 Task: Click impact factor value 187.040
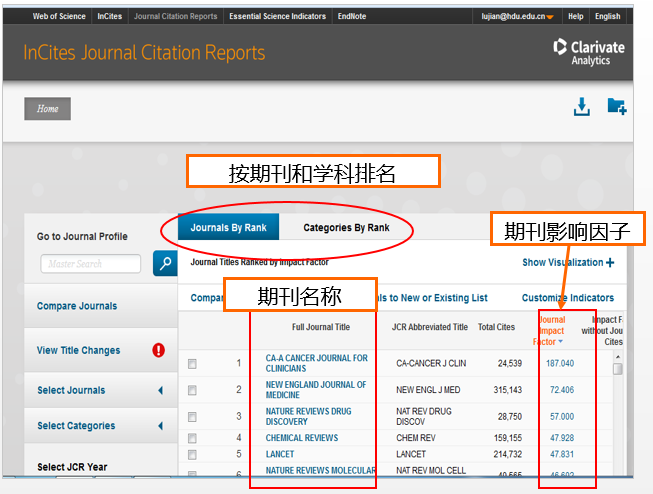pos(560,363)
